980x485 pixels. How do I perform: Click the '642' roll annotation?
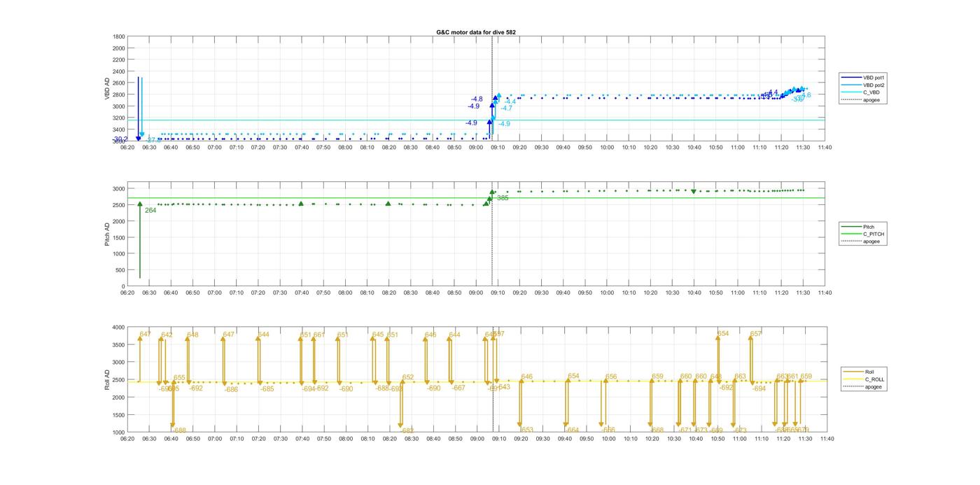tap(167, 335)
